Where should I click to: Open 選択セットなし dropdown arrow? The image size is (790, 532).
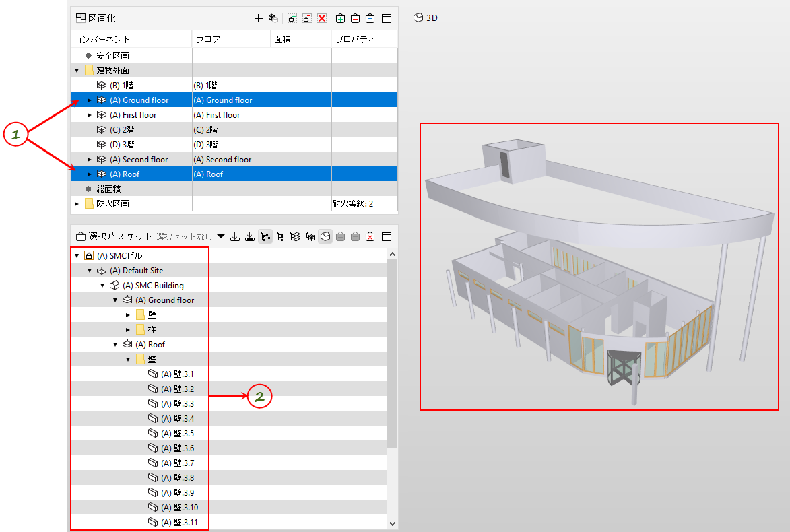click(221, 236)
